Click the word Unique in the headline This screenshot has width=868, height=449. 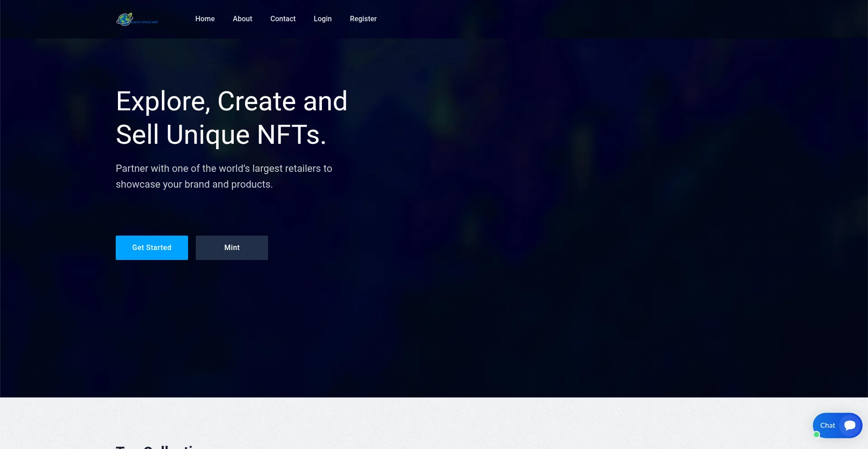tap(208, 135)
